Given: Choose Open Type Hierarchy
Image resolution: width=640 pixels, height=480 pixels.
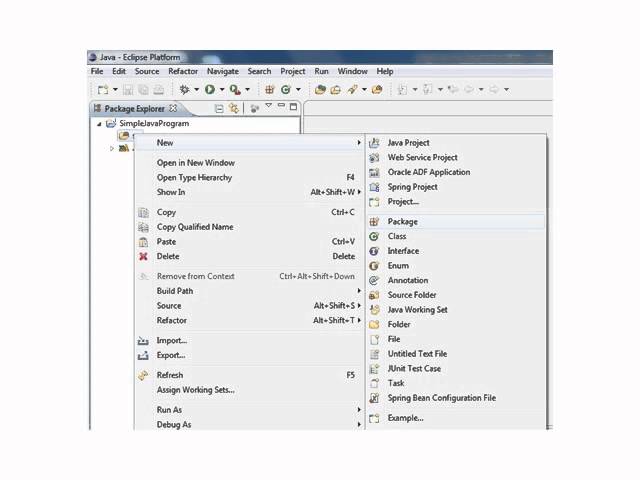Looking at the screenshot, I should click(x=249, y=178).
